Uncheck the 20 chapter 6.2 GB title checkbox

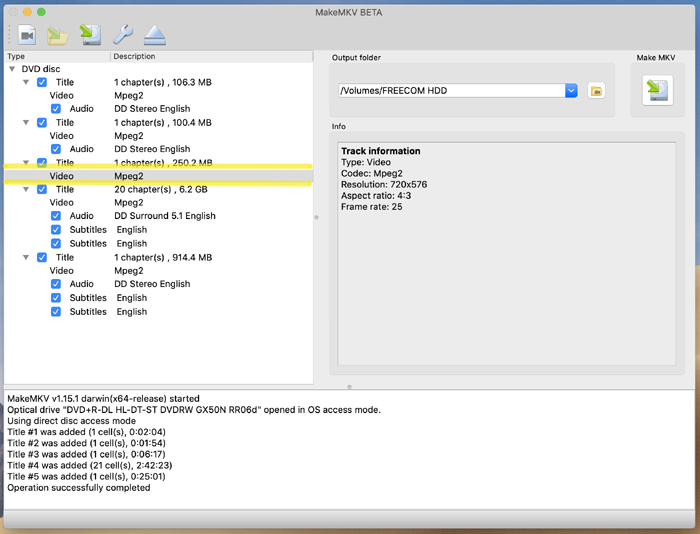tap(42, 189)
